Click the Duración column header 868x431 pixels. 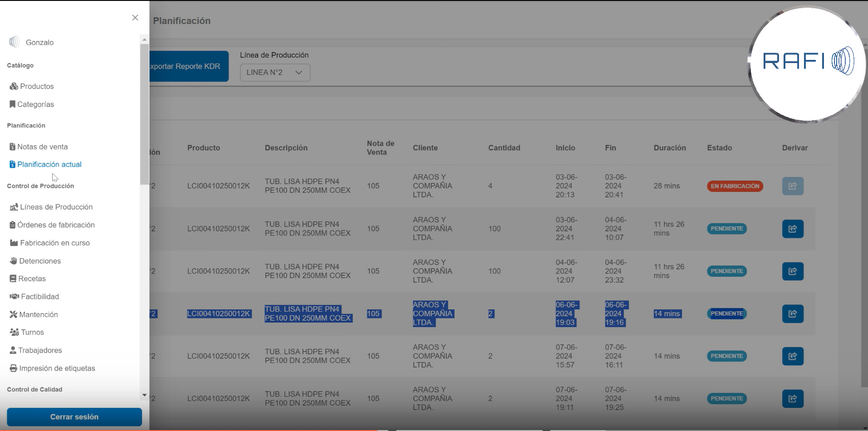click(x=670, y=148)
